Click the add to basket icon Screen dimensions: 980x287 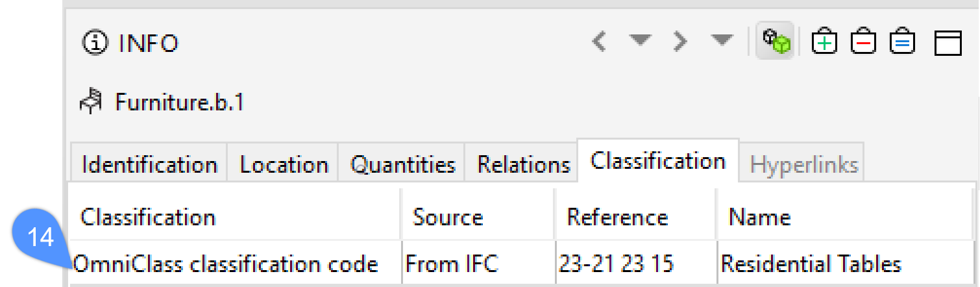[x=824, y=42]
